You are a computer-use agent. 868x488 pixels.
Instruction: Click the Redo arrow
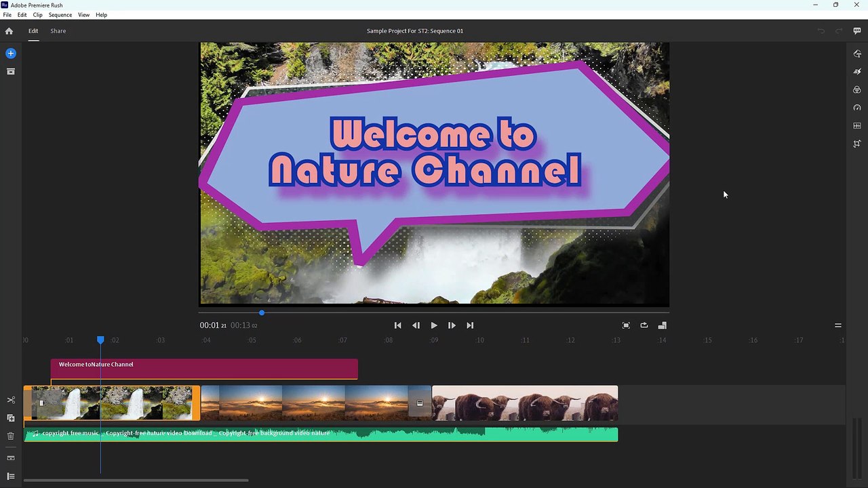tap(839, 30)
